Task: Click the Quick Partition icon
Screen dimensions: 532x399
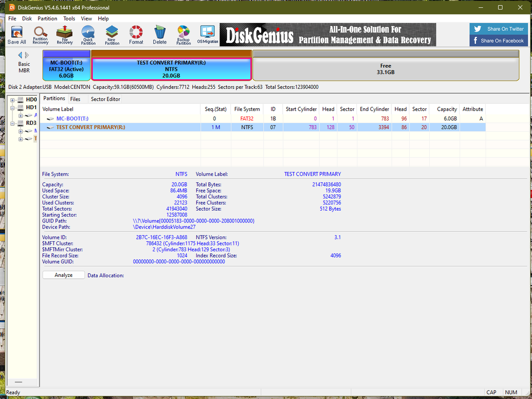Action: click(x=88, y=35)
